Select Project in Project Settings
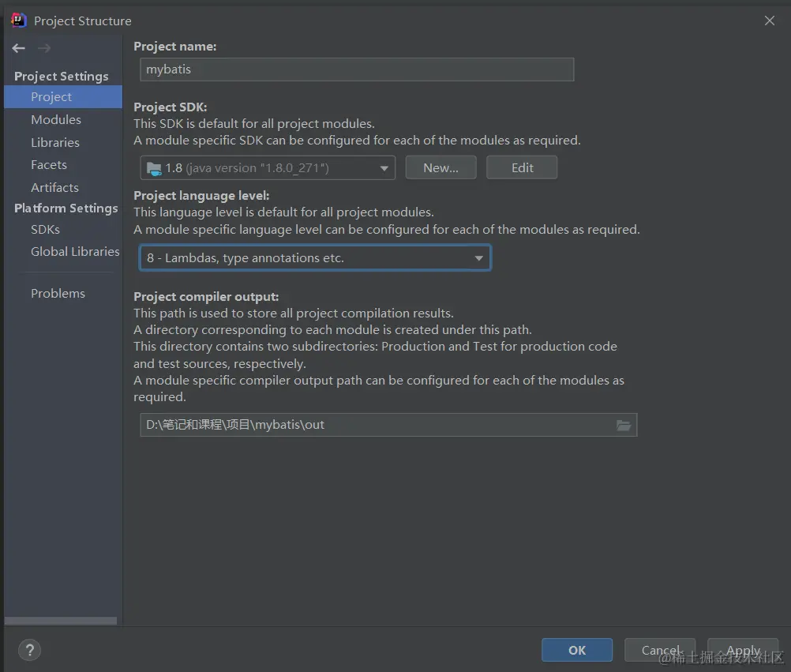Screen dimensions: 791x672 (63, 97)
